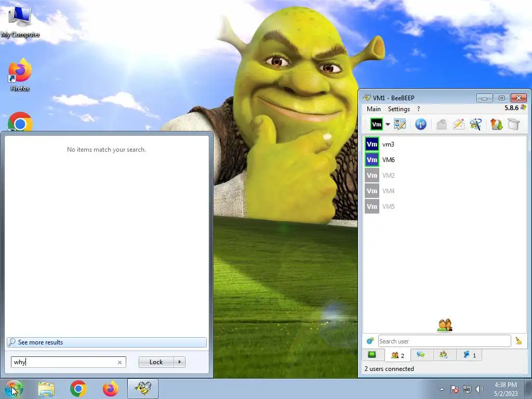Open the file transfer arrows icon
This screenshot has width=532, height=399.
point(496,124)
